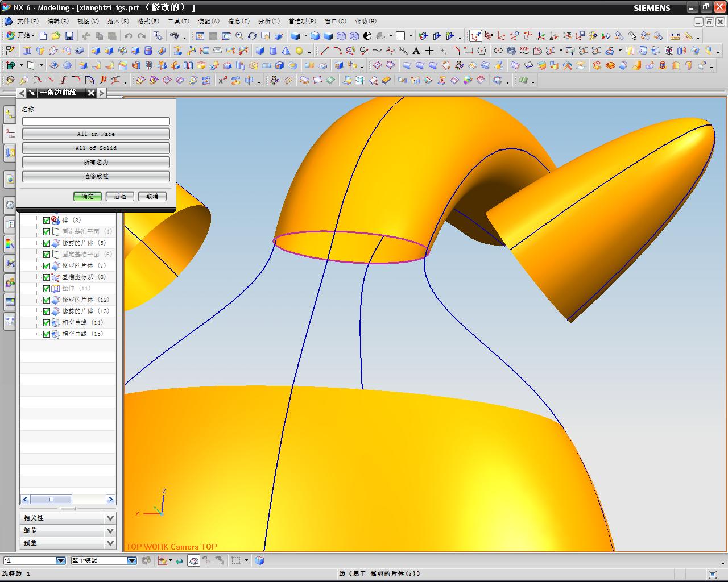Click the Point plus-sign tool
The height and width of the screenshot is (582, 728).
(x=429, y=51)
